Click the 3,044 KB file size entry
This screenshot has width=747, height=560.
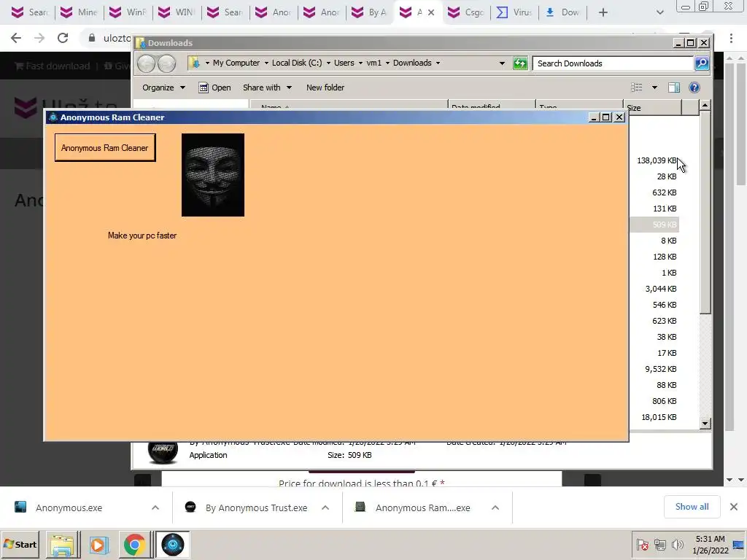coord(661,289)
